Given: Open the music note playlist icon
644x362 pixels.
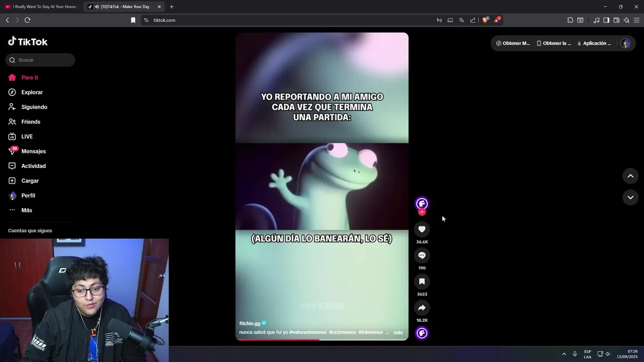Looking at the screenshot, I should (x=596, y=20).
